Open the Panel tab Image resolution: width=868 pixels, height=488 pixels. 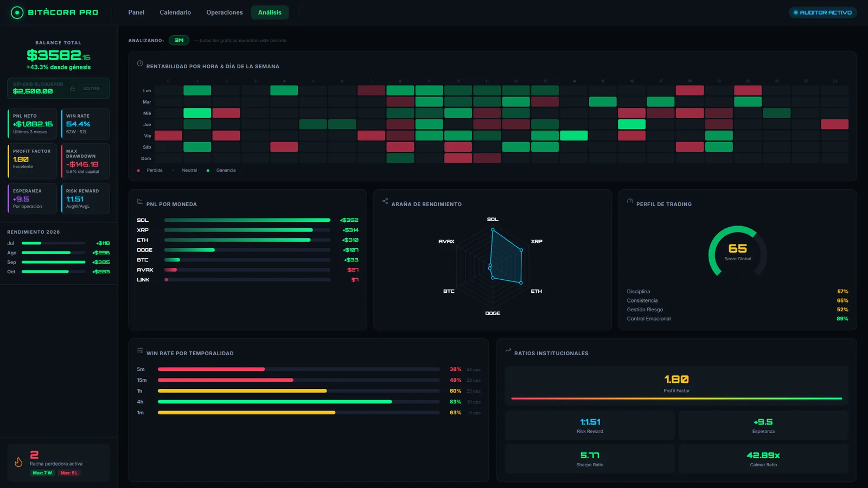point(136,12)
